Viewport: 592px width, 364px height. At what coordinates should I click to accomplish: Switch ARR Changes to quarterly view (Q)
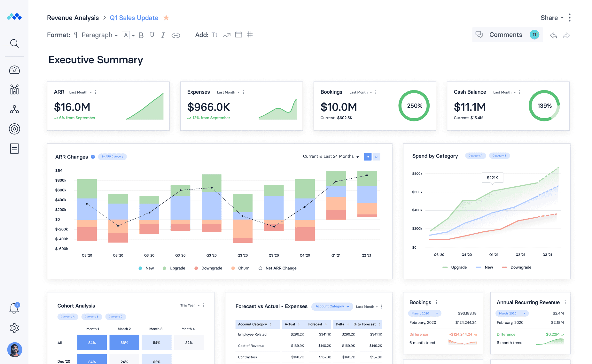pyautogui.click(x=376, y=157)
